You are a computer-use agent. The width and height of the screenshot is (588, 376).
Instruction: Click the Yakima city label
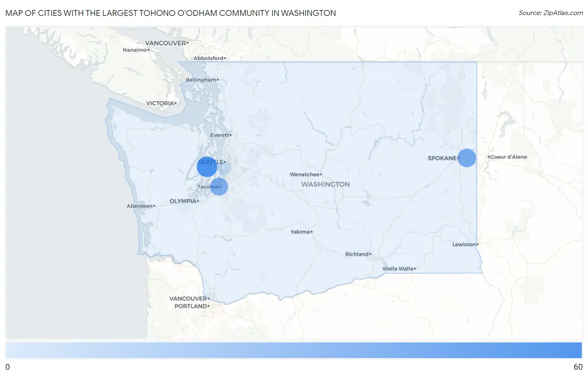[300, 232]
